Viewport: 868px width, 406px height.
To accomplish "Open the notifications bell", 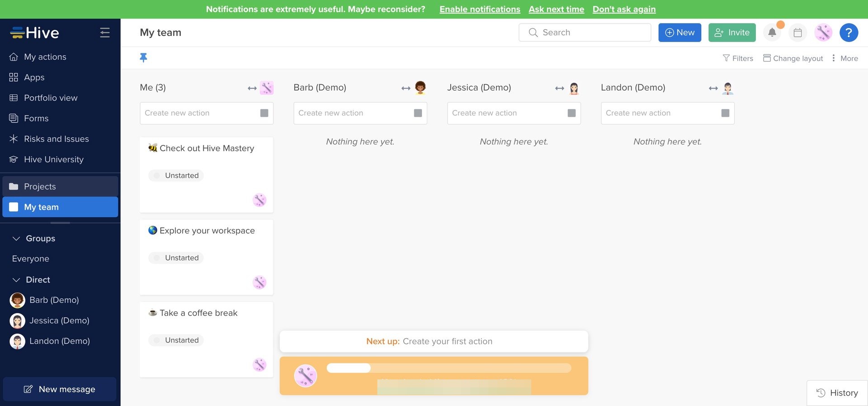I will click(772, 33).
